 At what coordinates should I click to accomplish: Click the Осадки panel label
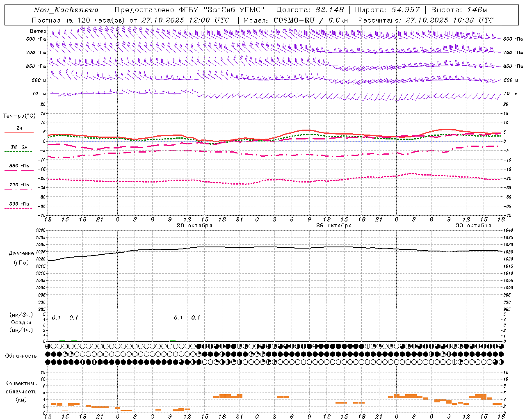(21, 322)
